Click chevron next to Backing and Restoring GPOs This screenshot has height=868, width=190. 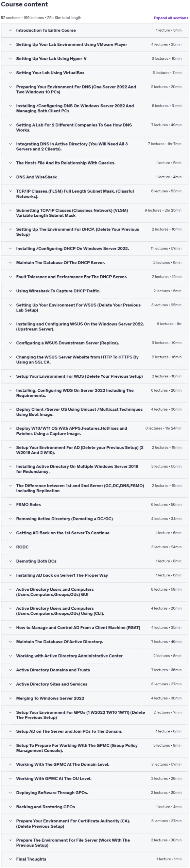click(x=10, y=807)
